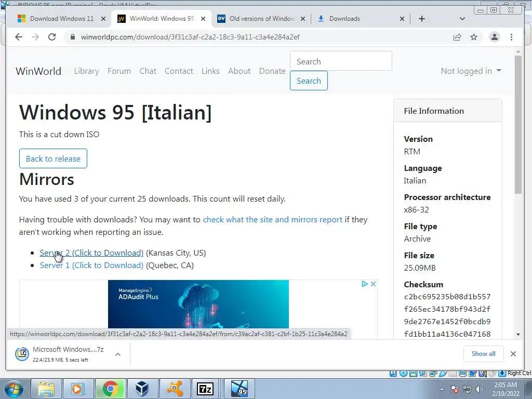532x399 pixels.
Task: Open the Microsoft Windows 7z download item
Action: click(x=68, y=354)
